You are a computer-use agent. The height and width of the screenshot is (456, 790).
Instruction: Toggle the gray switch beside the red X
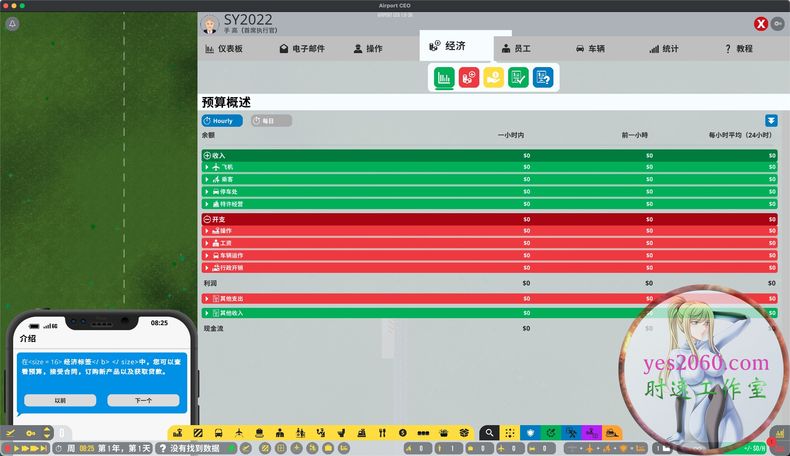[778, 24]
